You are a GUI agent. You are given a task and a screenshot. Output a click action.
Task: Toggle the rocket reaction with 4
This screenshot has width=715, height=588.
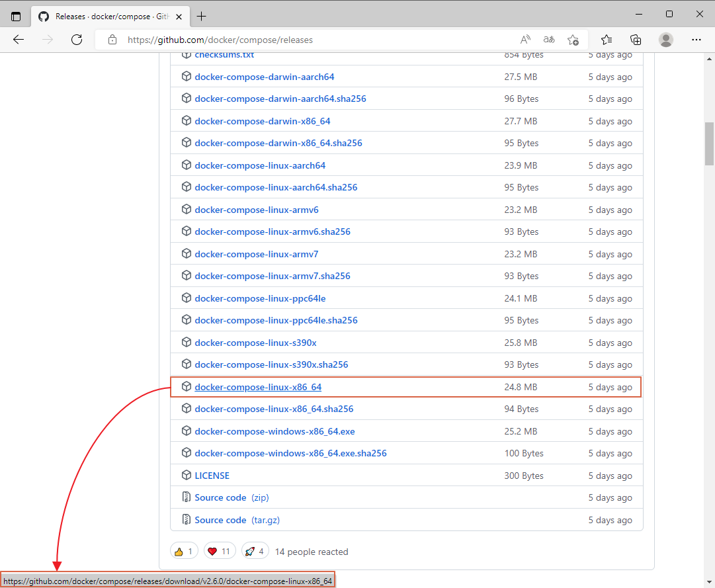255,552
